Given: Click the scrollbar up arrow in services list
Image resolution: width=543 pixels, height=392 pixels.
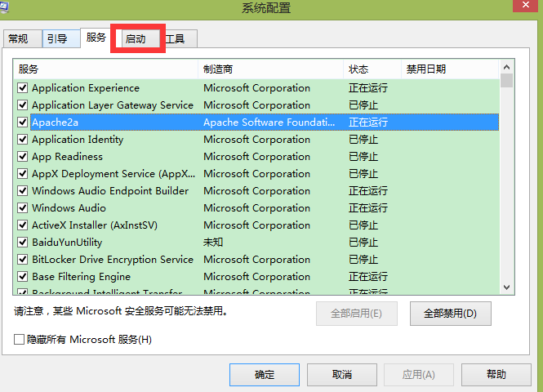Looking at the screenshot, I should pos(506,67).
